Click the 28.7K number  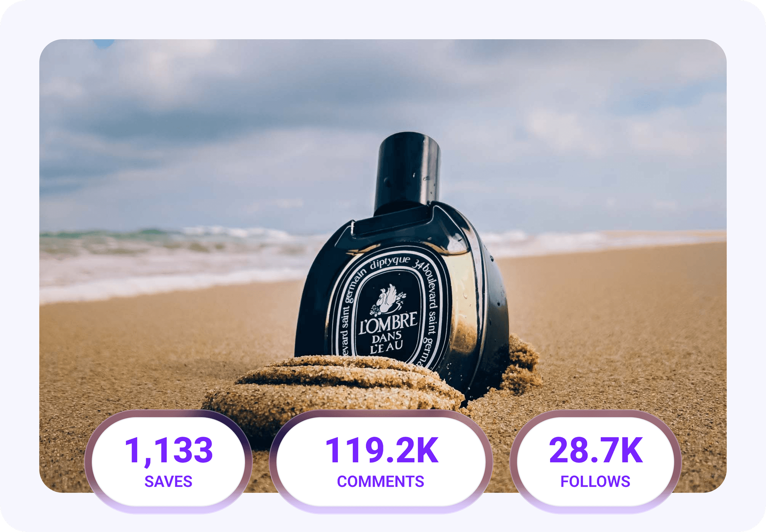tap(596, 450)
